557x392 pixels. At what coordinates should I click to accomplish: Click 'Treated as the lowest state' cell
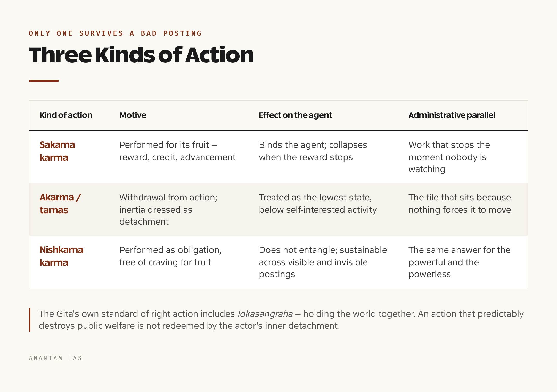[x=318, y=203]
